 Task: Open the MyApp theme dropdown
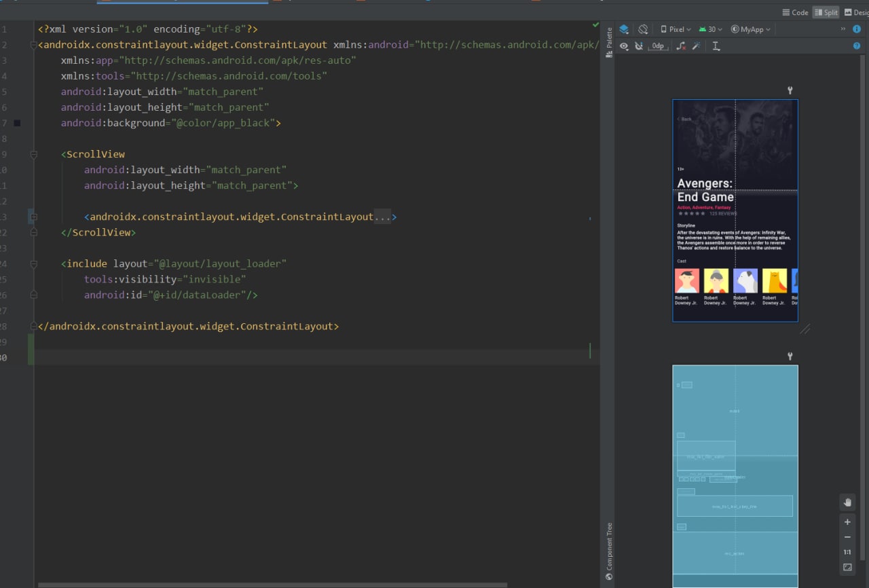click(x=751, y=29)
